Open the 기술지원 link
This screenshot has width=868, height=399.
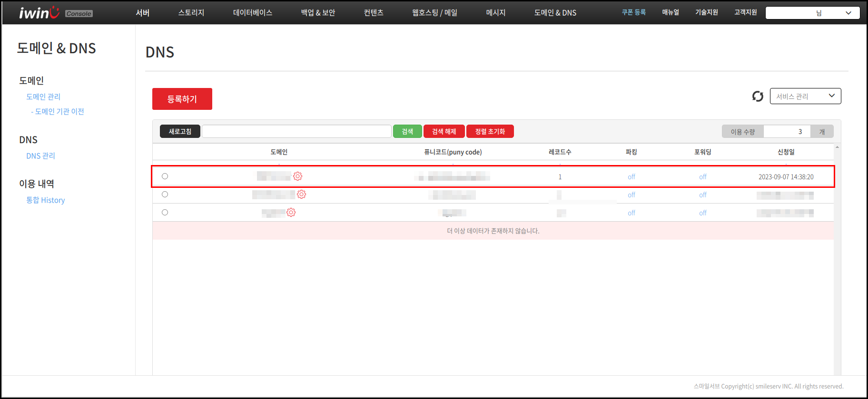point(707,12)
